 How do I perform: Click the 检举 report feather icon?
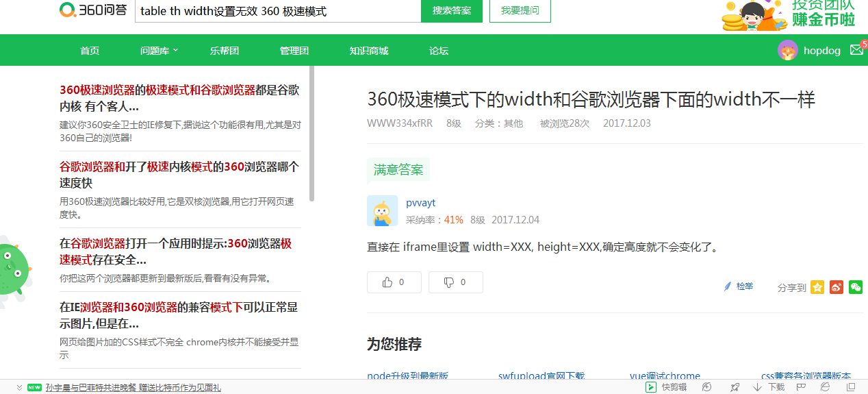coord(728,286)
